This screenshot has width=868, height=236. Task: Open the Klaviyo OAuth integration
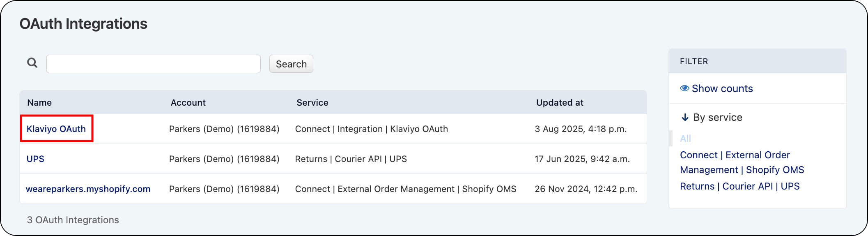tap(56, 129)
